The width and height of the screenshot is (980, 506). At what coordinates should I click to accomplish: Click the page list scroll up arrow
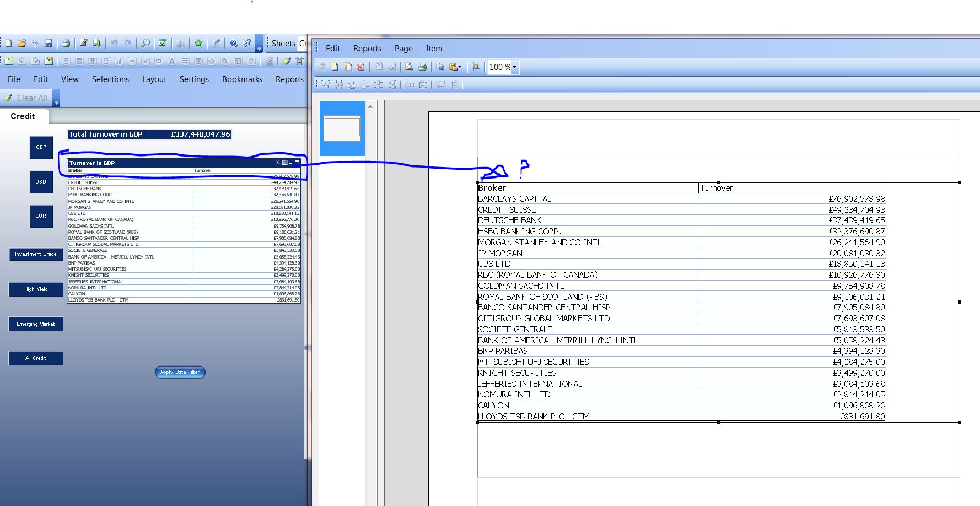pyautogui.click(x=370, y=106)
